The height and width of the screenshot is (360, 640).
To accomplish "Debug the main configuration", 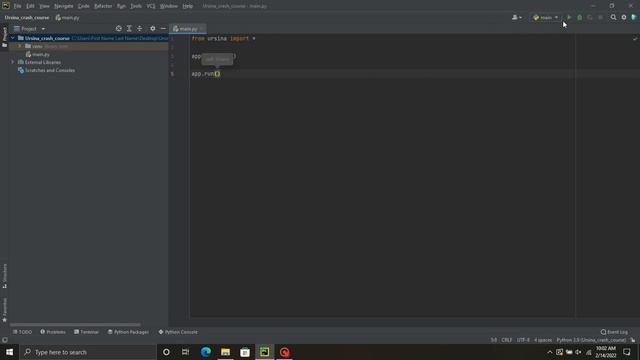I will pyautogui.click(x=579, y=18).
